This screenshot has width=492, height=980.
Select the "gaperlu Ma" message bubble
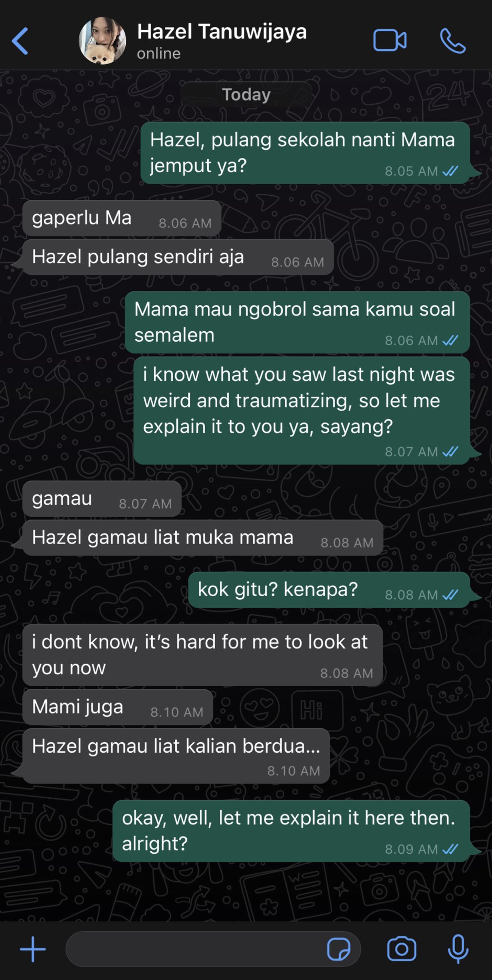click(x=122, y=218)
